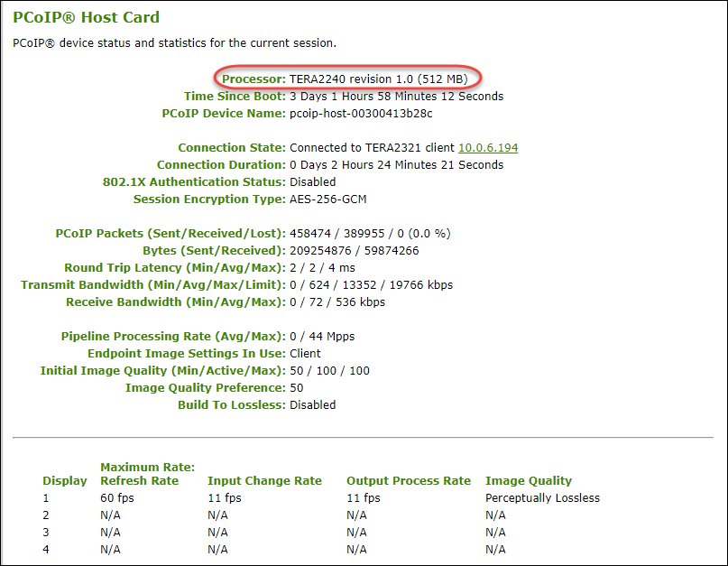The width and height of the screenshot is (728, 566).
Task: Select the Disabled value for 802.1X Authentication
Action: [312, 182]
